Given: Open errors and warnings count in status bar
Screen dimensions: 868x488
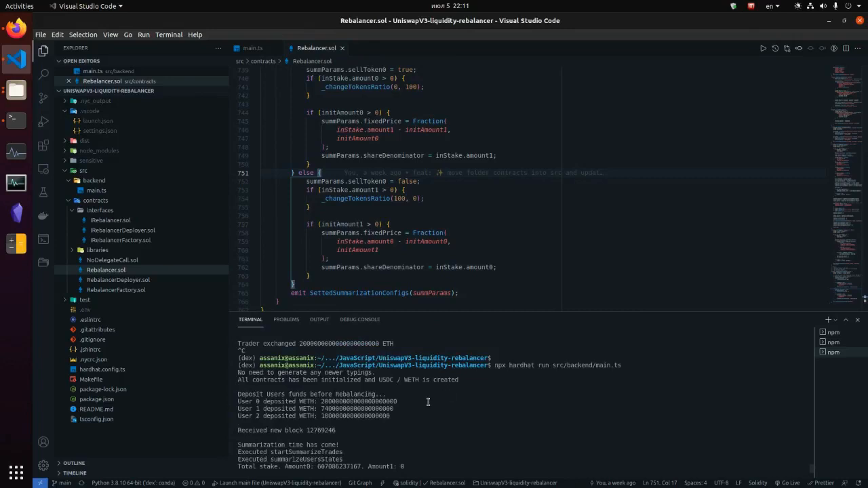Looking at the screenshot, I should [x=193, y=483].
